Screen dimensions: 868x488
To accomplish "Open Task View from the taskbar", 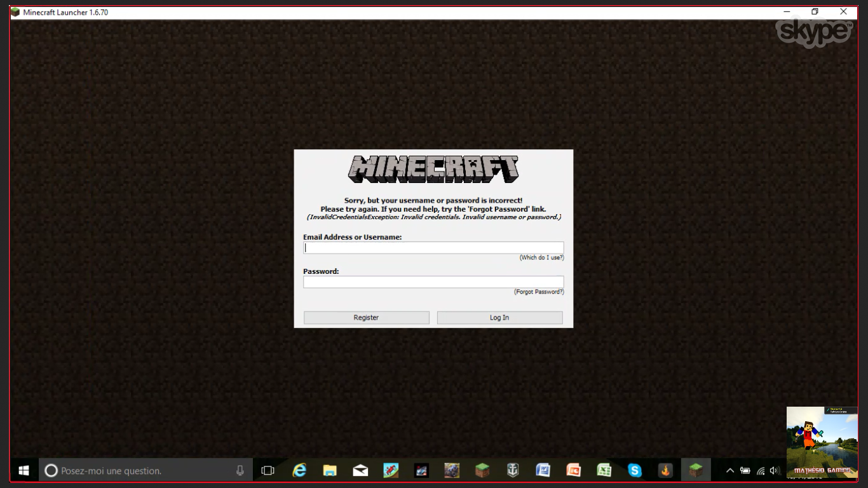I will (268, 470).
